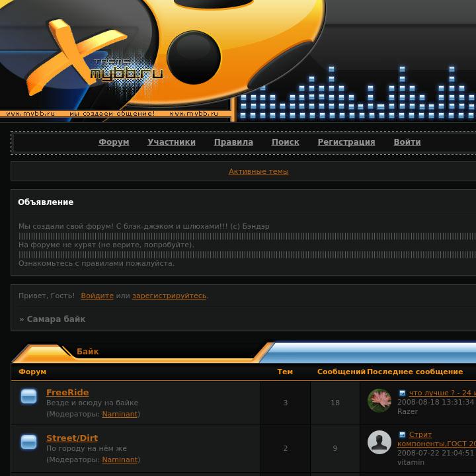
Task: Open the Street/Dirt forum
Action: click(x=72, y=438)
